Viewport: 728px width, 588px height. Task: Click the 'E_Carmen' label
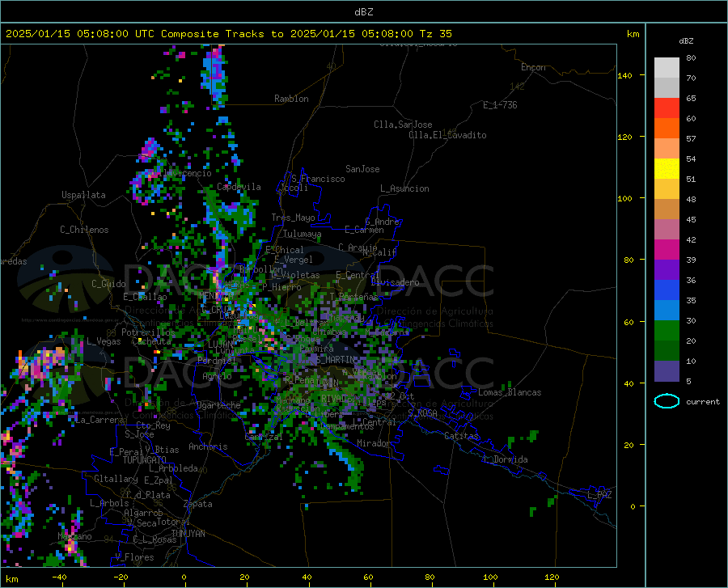click(x=365, y=229)
